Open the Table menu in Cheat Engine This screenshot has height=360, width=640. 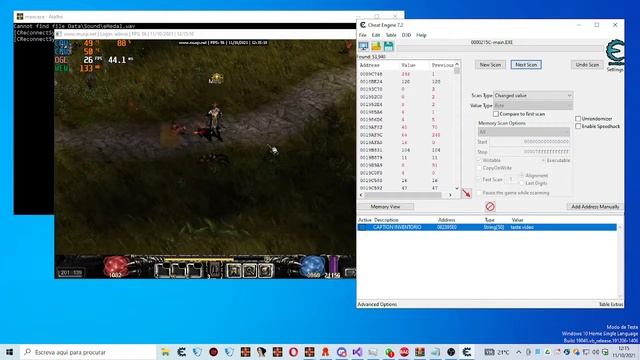pyautogui.click(x=391, y=35)
